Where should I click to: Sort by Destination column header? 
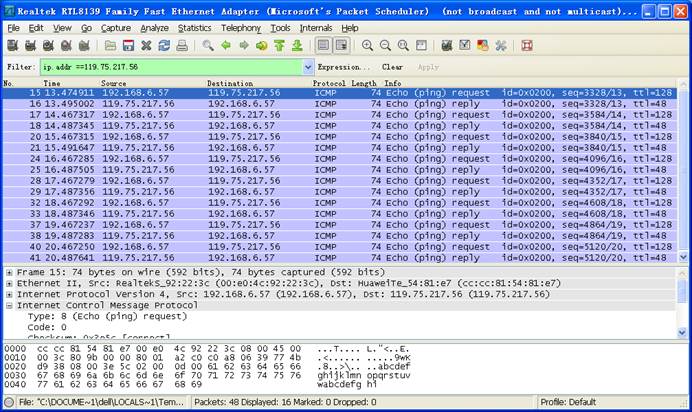click(x=230, y=83)
